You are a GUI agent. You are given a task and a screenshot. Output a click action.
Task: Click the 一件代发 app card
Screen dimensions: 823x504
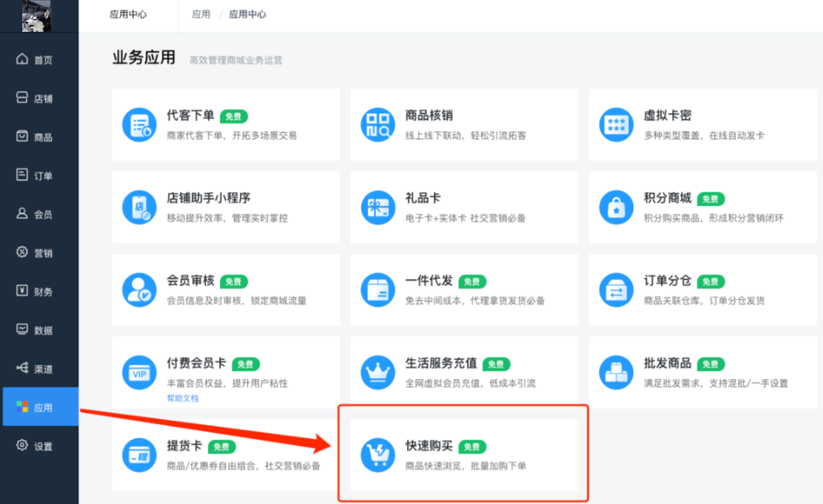(x=464, y=289)
